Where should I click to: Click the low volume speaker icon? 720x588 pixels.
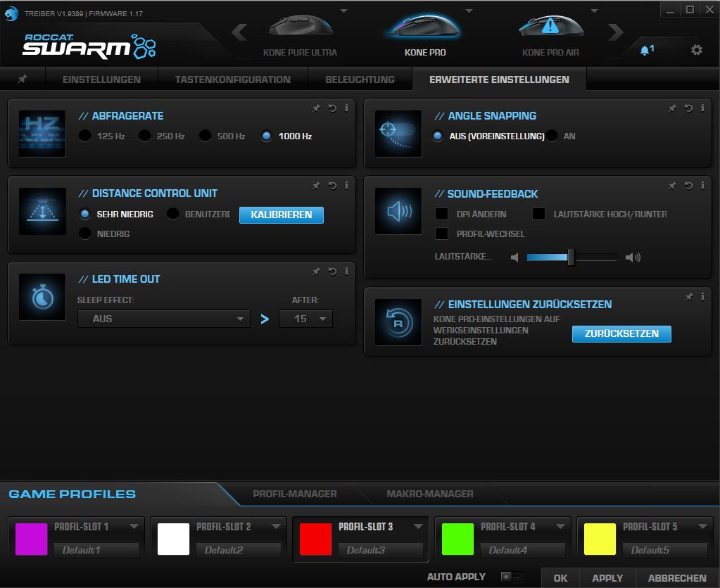(514, 257)
